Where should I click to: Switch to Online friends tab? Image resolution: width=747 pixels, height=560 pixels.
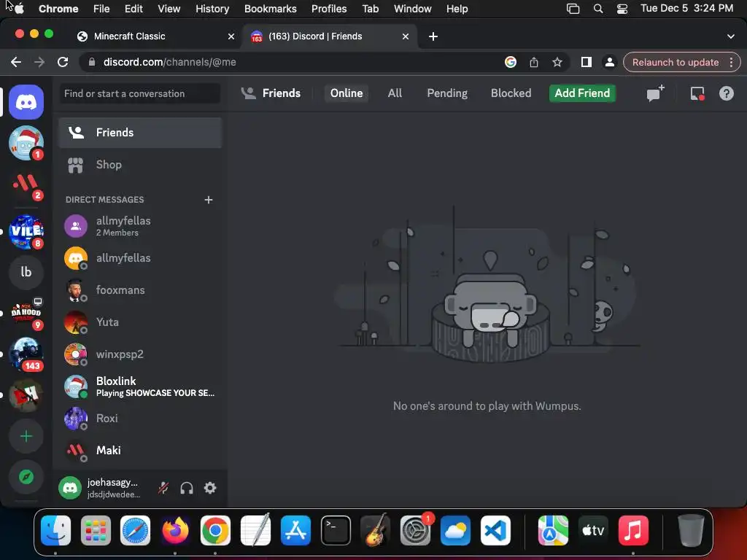[347, 93]
